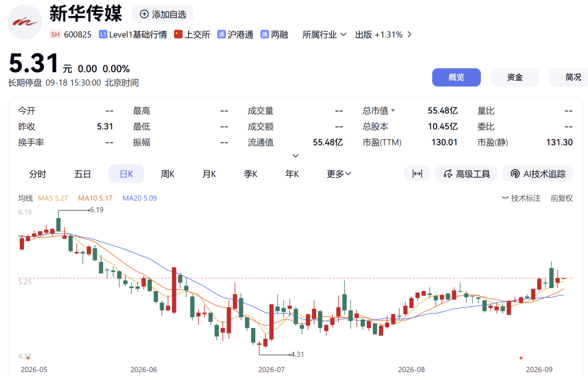Click the current price 5.31
This screenshot has height=377, width=588.
point(34,63)
